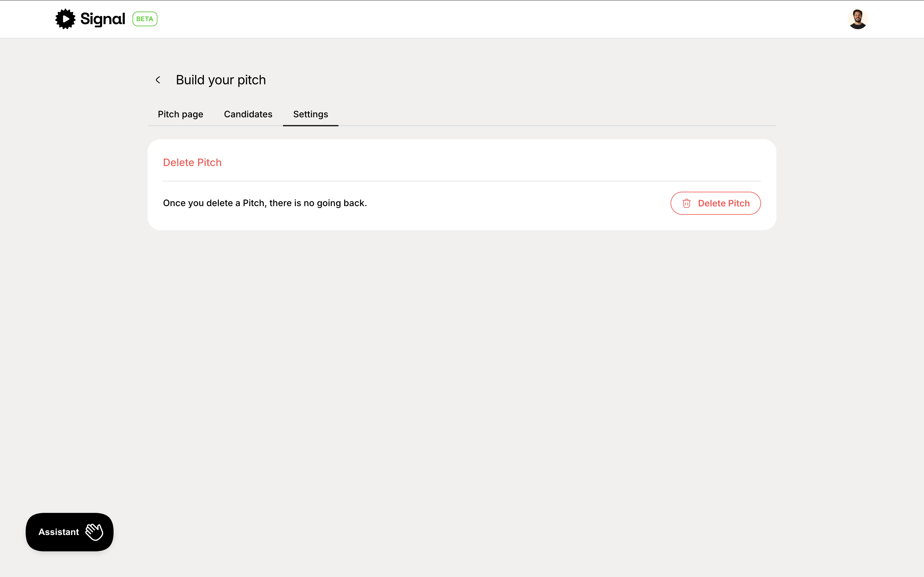
Task: Click the Signal wordmark text
Action: tap(102, 19)
